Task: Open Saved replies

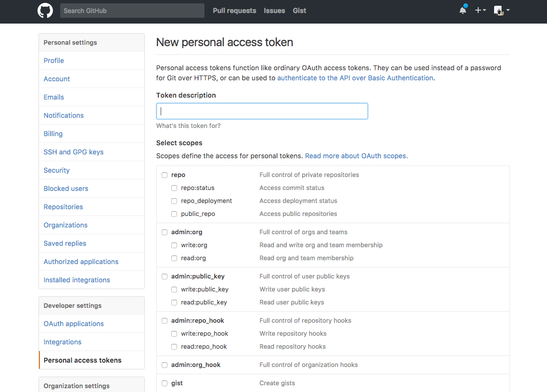Action: click(x=92, y=243)
